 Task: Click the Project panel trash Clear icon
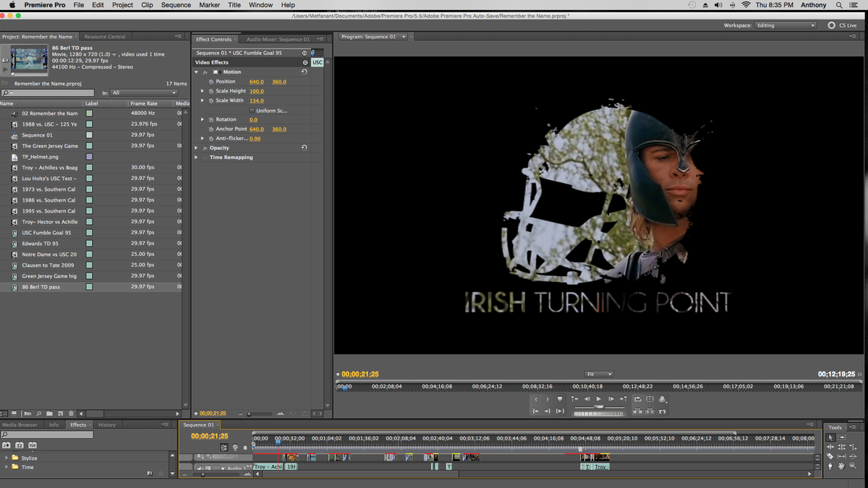pos(71,414)
